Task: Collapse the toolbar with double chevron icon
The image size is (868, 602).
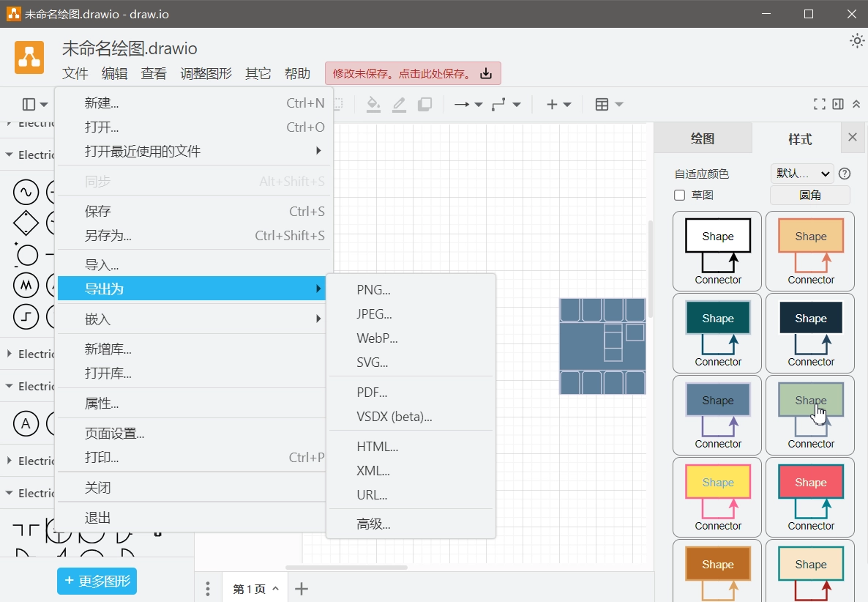Action: click(x=856, y=104)
